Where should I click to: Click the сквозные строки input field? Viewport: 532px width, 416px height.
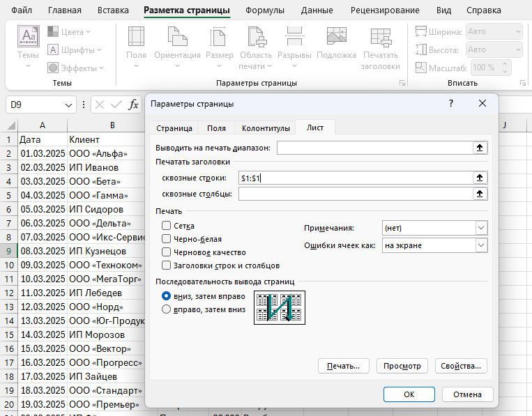pyautogui.click(x=354, y=178)
